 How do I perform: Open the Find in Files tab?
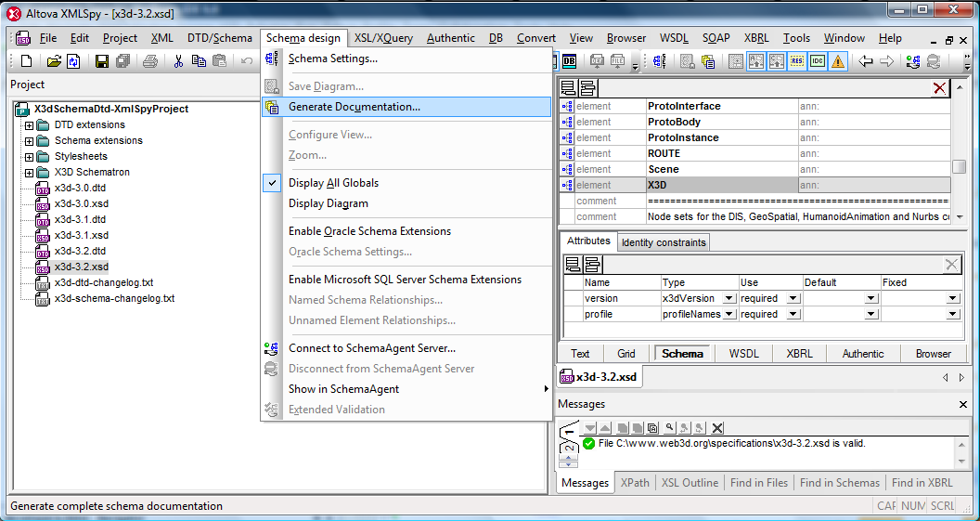[x=758, y=483]
